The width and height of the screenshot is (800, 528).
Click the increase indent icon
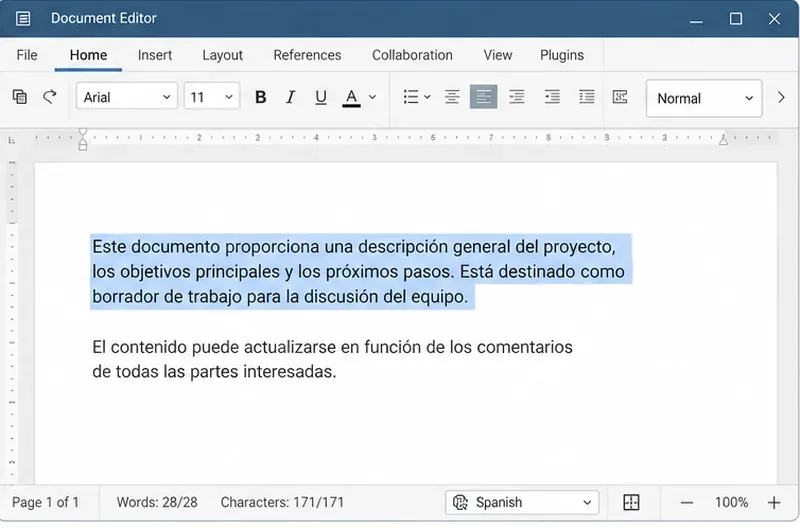[586, 97]
